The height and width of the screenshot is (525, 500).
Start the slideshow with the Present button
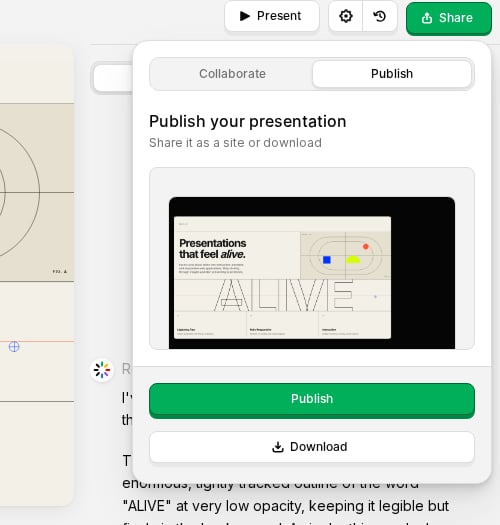click(272, 16)
